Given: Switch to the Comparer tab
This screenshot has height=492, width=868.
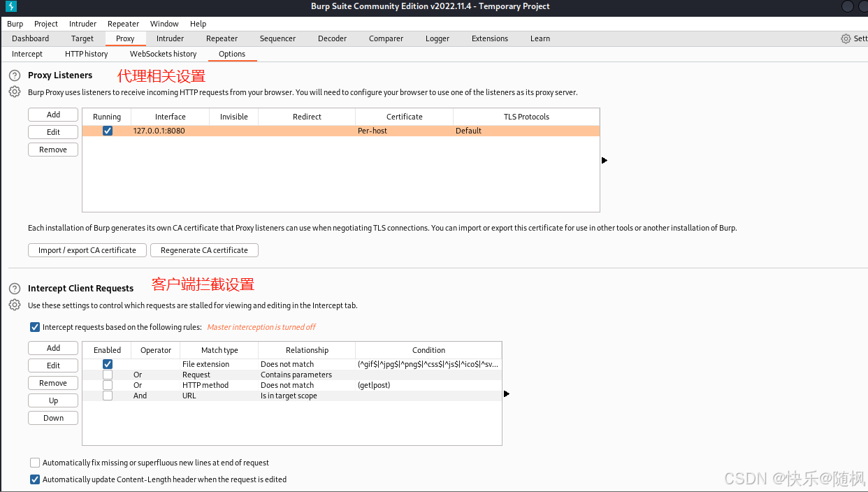Looking at the screenshot, I should pyautogui.click(x=386, y=38).
